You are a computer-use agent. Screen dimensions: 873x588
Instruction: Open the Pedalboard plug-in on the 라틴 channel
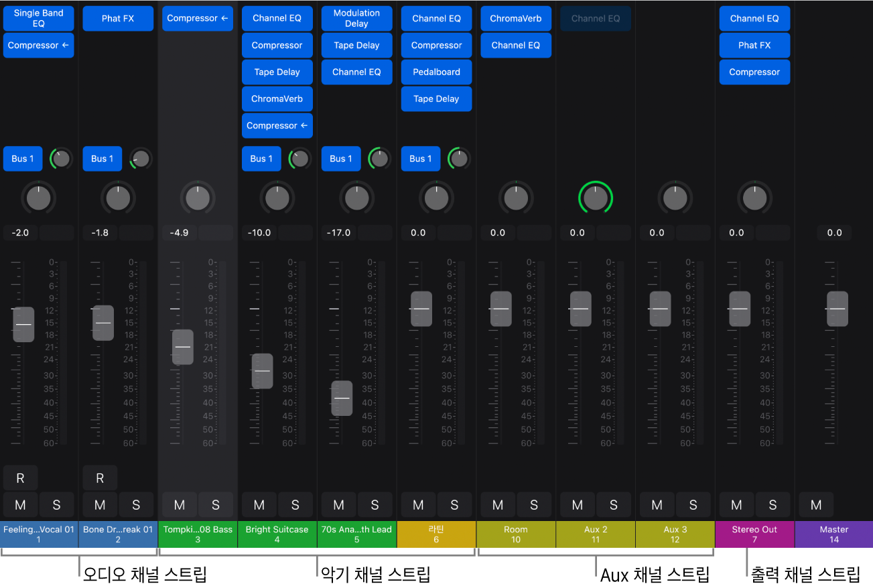[x=437, y=72]
